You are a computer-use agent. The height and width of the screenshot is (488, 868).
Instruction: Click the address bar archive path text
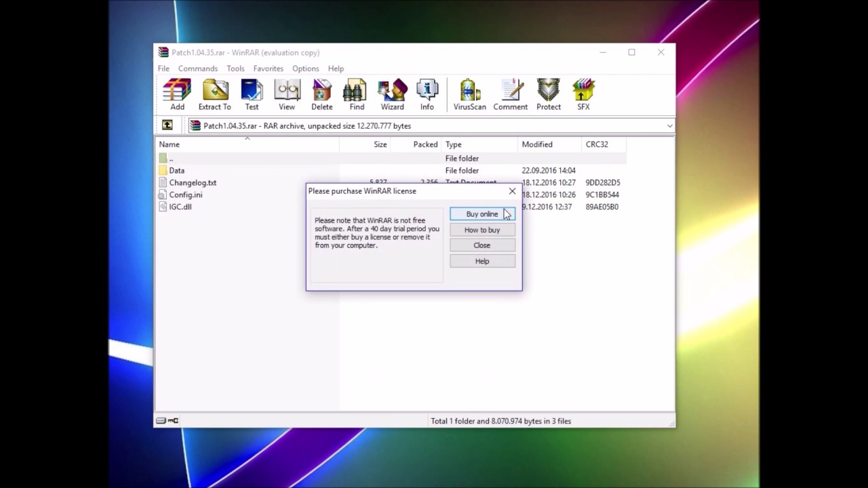(x=307, y=126)
